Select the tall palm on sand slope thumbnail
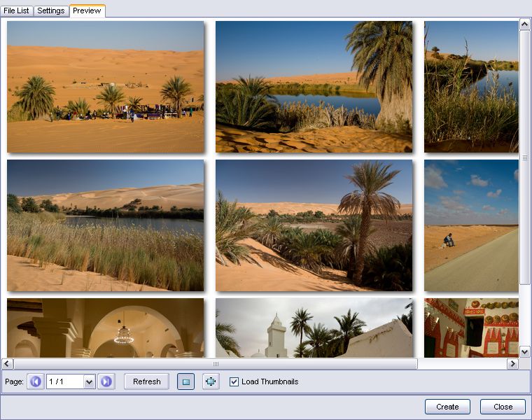The width and height of the screenshot is (532, 420). pos(314,225)
